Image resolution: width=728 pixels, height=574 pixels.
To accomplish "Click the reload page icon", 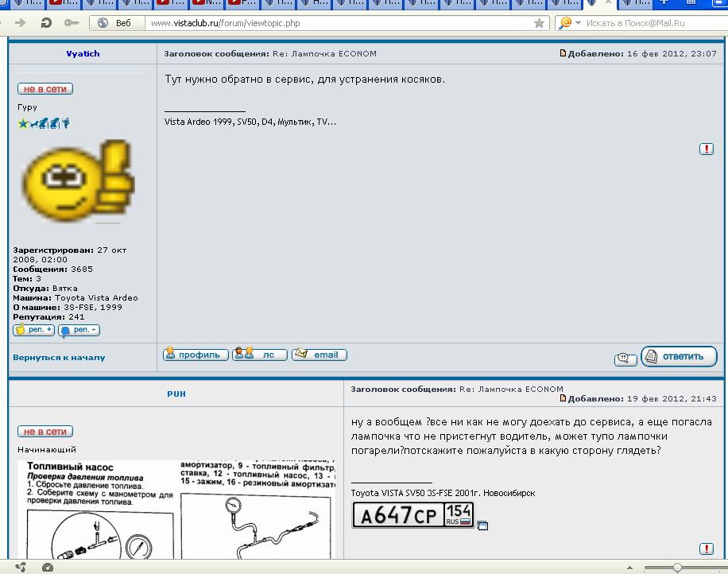I will [46, 23].
